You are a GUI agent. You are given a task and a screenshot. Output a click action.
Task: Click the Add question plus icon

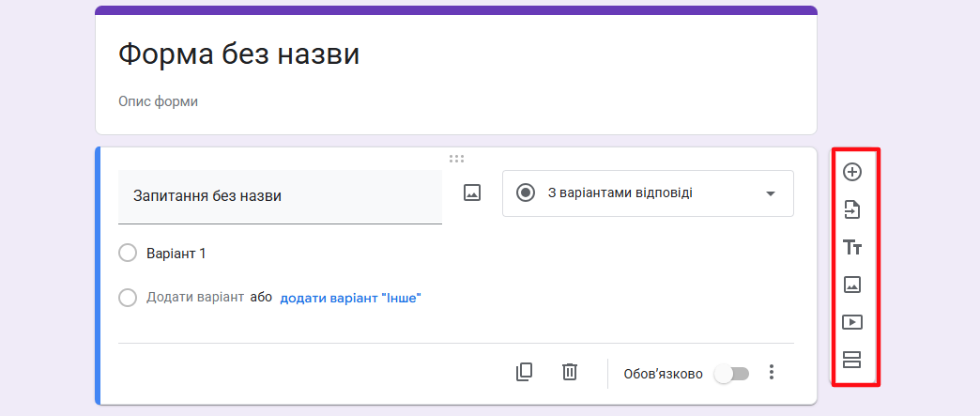(851, 172)
